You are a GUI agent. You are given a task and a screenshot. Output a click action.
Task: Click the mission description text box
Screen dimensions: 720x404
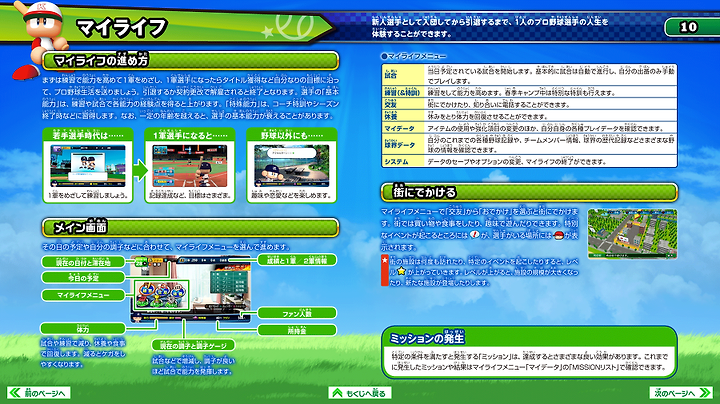pyautogui.click(x=529, y=361)
